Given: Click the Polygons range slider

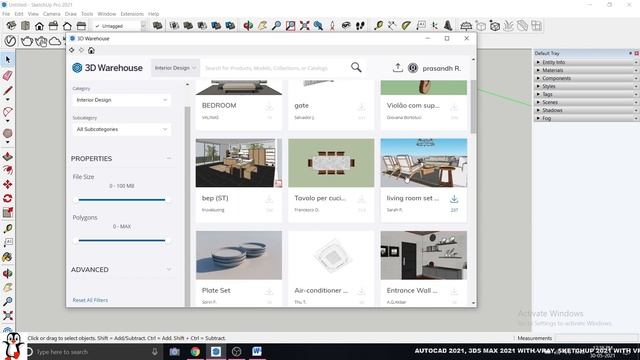Looking at the screenshot, I should (122, 240).
